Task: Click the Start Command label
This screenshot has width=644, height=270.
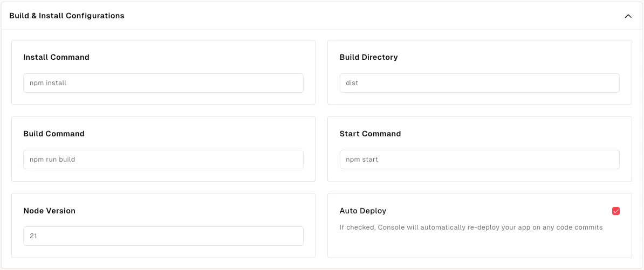Action: point(370,134)
